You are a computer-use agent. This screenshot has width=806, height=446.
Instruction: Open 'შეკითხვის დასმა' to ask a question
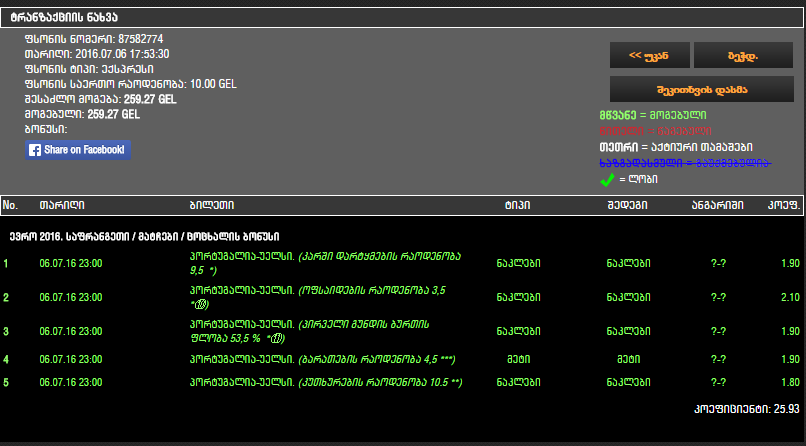click(702, 89)
